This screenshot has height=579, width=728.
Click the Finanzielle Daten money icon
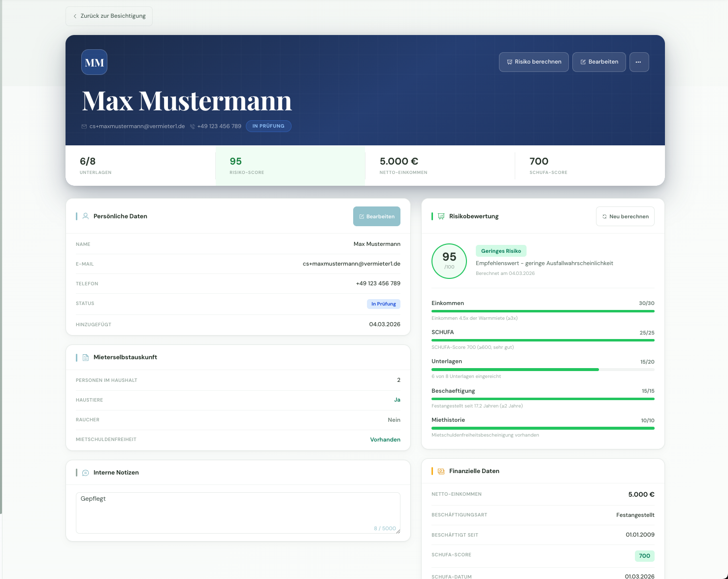(441, 471)
